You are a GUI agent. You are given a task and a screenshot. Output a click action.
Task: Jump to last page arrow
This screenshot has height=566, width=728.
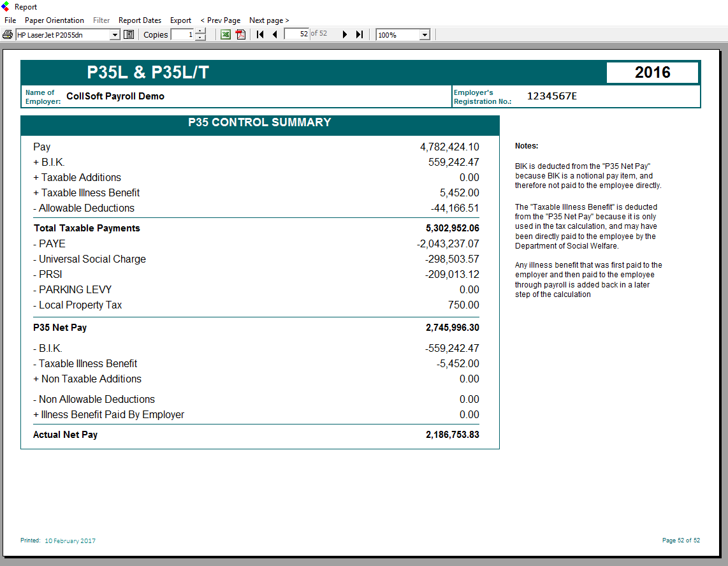(360, 34)
